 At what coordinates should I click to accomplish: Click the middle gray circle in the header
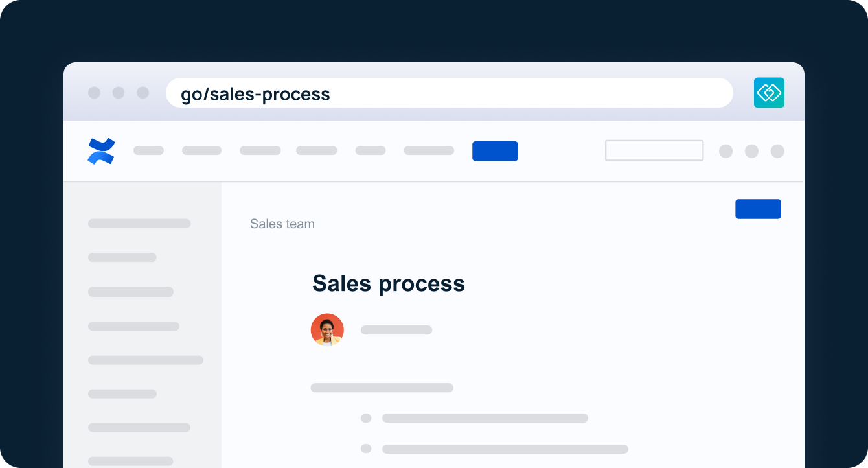click(x=751, y=151)
